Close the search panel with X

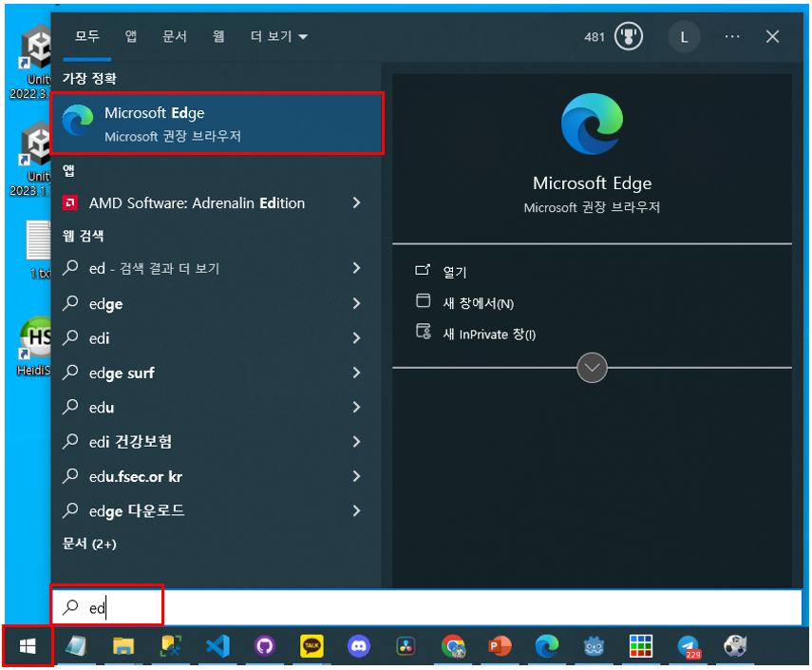[773, 37]
